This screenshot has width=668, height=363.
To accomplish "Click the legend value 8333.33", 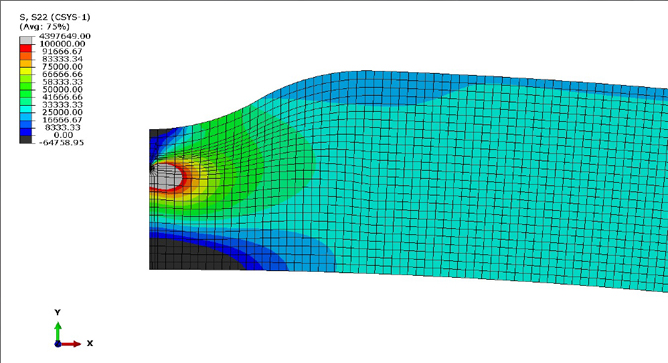I will [x=63, y=127].
